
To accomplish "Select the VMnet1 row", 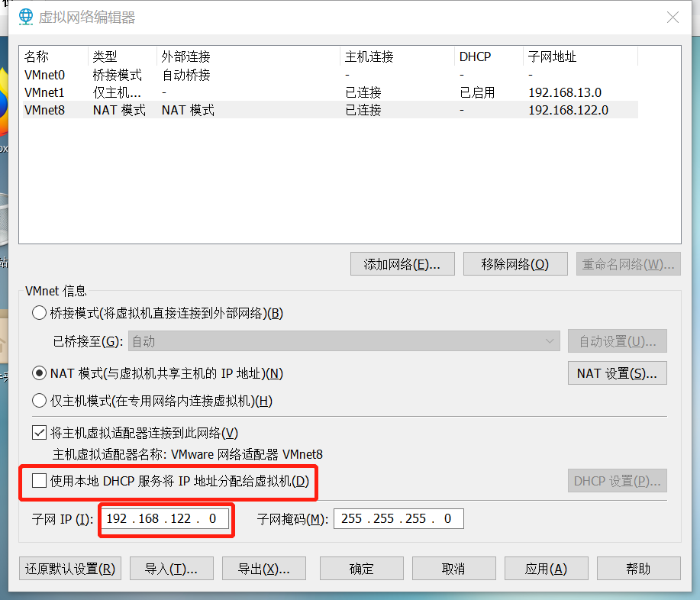I will [x=331, y=92].
